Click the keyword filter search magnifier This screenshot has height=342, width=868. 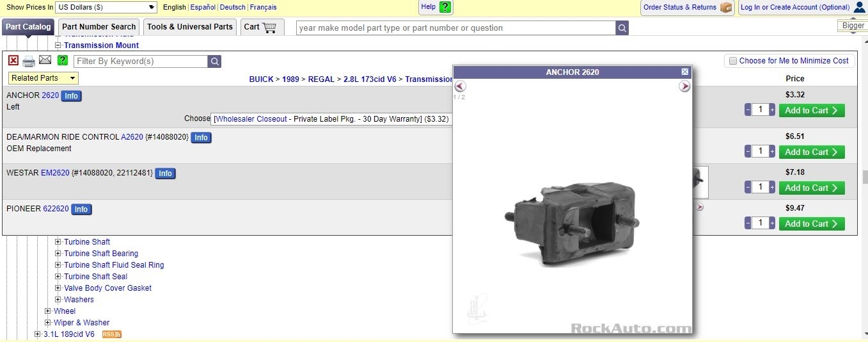click(215, 61)
